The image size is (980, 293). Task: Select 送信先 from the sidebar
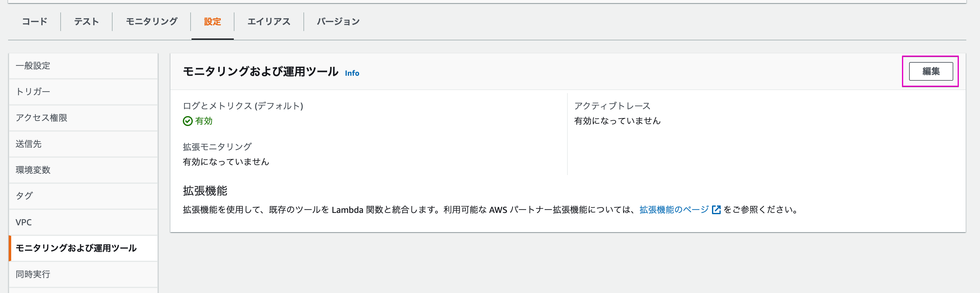coord(29,144)
